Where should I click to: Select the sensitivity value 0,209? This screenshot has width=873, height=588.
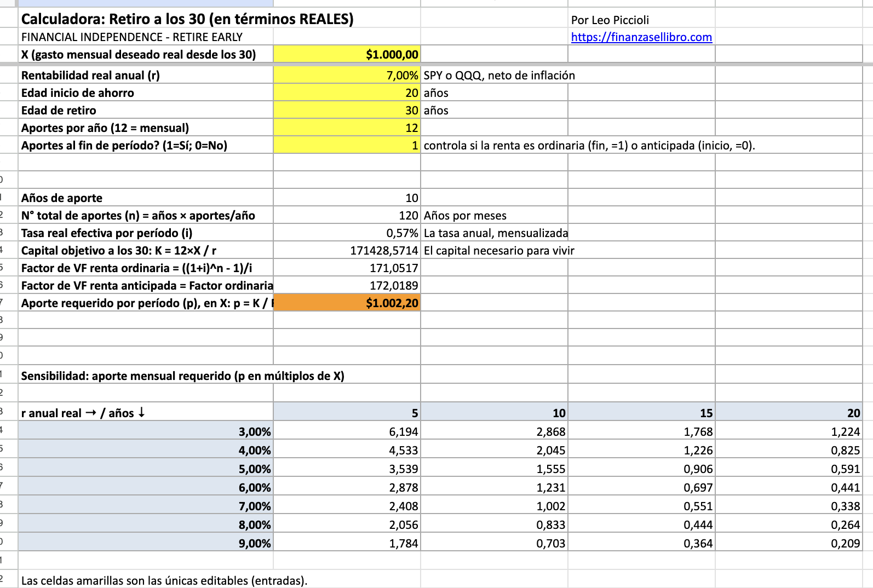(789, 543)
